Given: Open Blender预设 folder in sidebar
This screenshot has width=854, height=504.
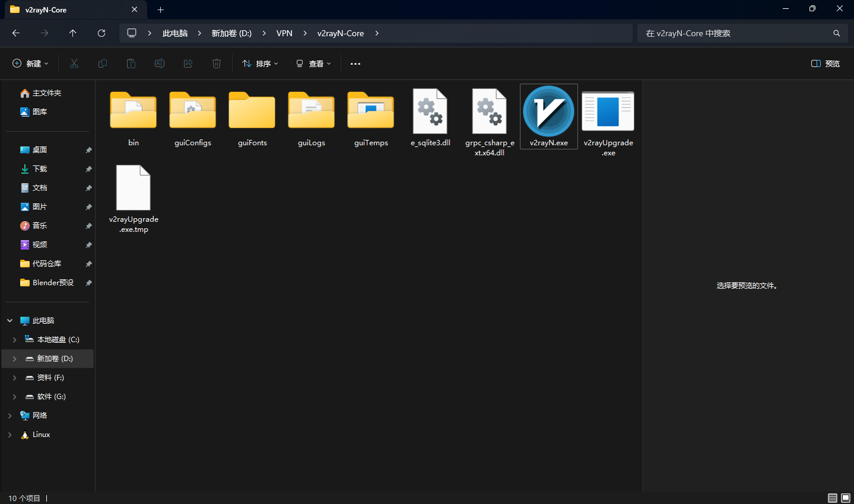Looking at the screenshot, I should pyautogui.click(x=47, y=283).
